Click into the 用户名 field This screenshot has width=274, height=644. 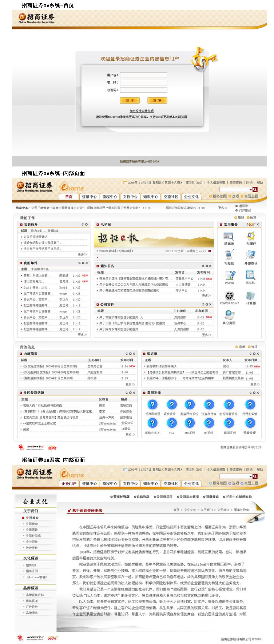(x=143, y=75)
